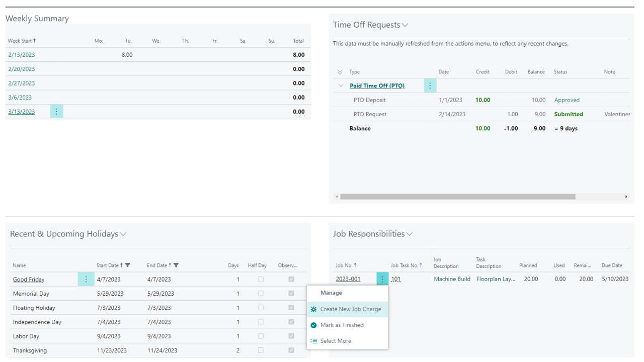Expand the Job Responsibilities heading dropdown
The width and height of the screenshot is (644, 362).
pyautogui.click(x=410, y=234)
